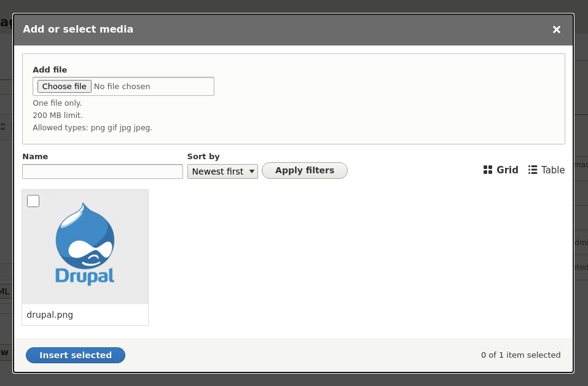Click Insert selected button
Screen dimensions: 588x386
[76, 355]
